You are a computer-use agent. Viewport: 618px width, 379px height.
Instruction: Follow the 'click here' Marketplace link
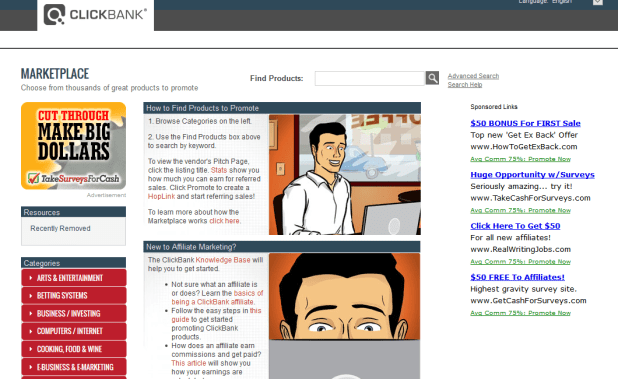click(x=224, y=221)
